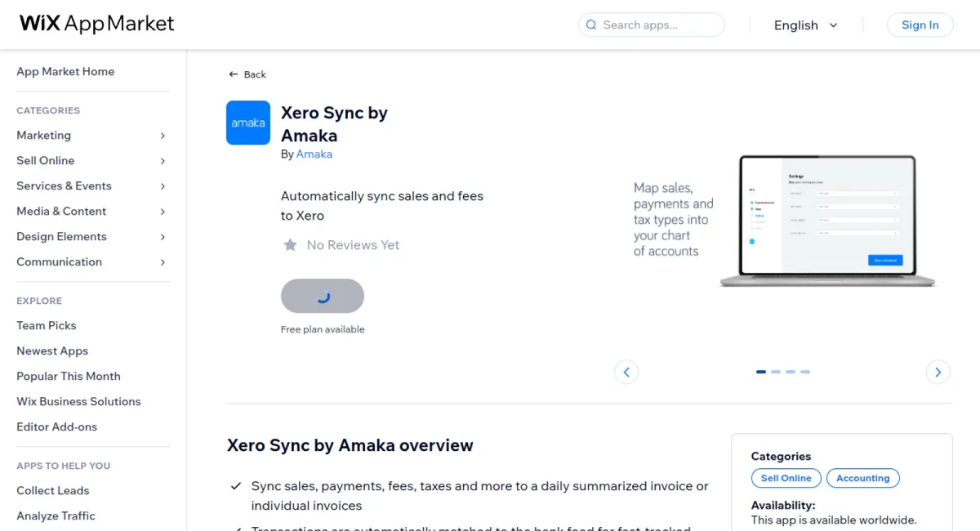The height and width of the screenshot is (531, 980).
Task: Select the Sell Online sidebar category
Action: (46, 160)
